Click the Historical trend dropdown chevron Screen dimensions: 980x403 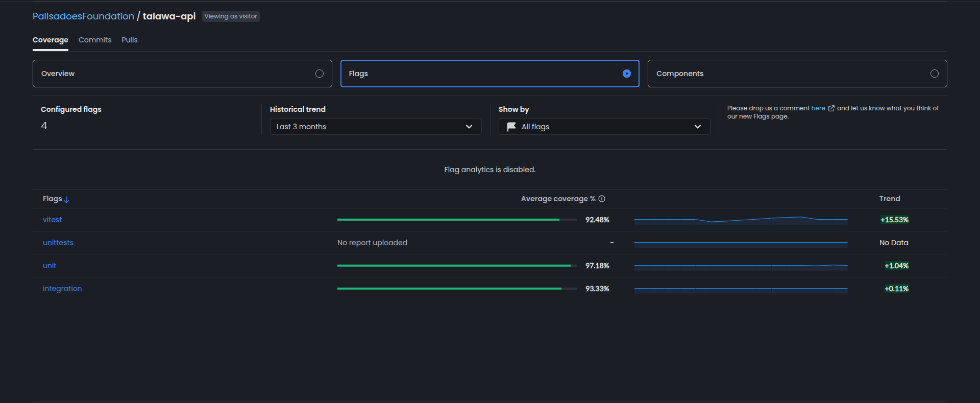click(x=469, y=127)
